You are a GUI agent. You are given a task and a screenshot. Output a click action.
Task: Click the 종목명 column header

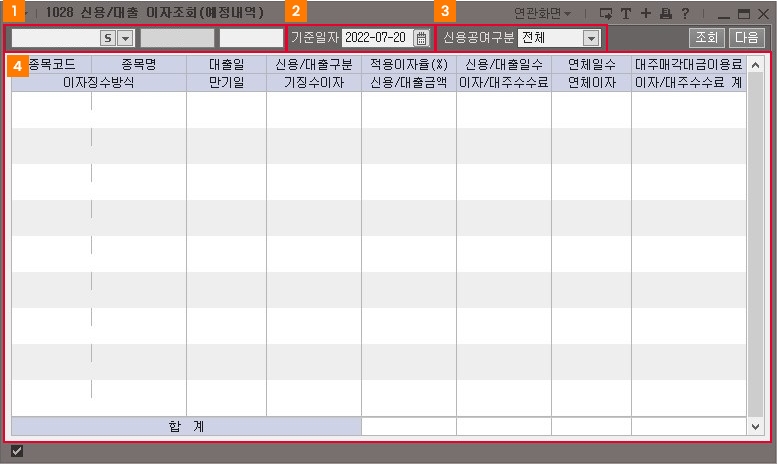[139, 64]
